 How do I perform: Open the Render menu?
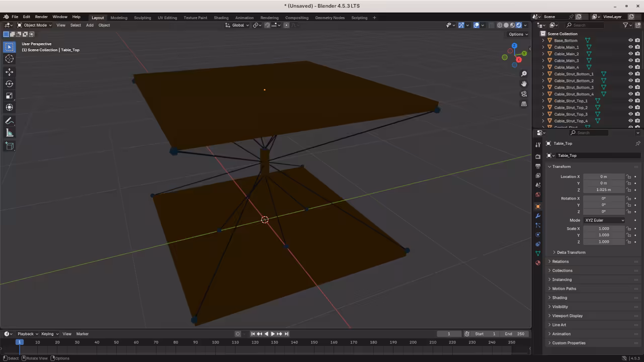click(41, 17)
